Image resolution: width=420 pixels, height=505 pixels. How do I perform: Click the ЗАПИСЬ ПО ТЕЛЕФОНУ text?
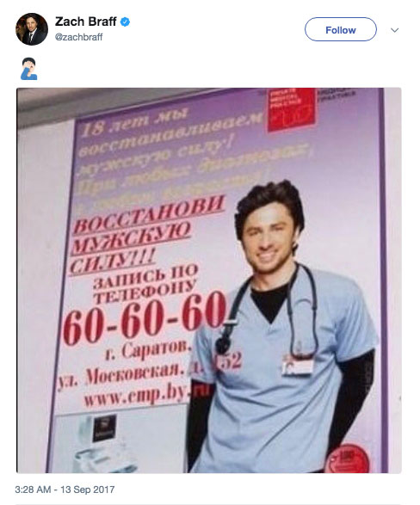[x=145, y=285]
